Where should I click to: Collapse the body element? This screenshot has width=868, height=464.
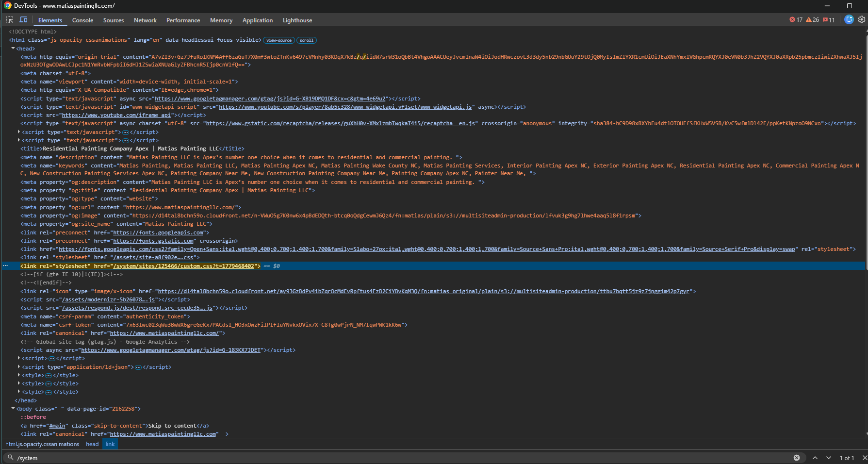point(13,409)
